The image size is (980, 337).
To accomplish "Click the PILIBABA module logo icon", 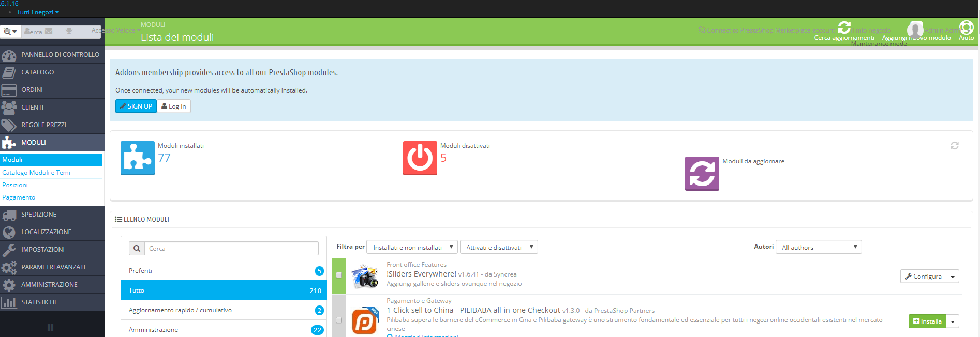I will point(365,320).
